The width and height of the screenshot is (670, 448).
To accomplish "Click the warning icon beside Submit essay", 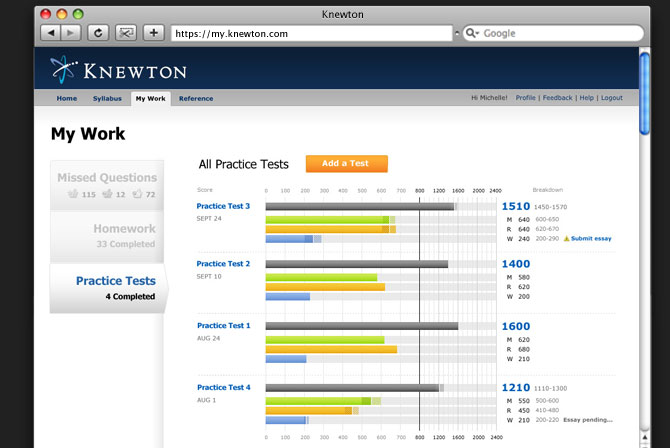I will point(567,239).
